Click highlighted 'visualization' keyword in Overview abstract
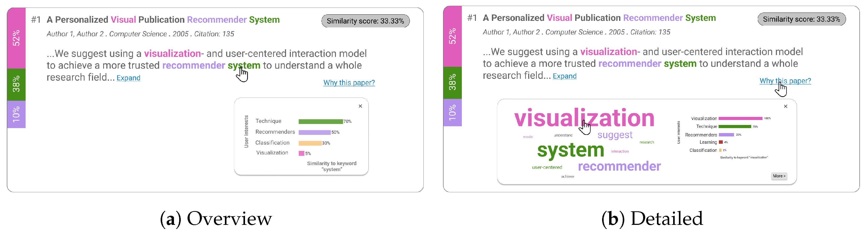Image resolution: width=868 pixels, height=234 pixels. pyautogui.click(x=172, y=53)
